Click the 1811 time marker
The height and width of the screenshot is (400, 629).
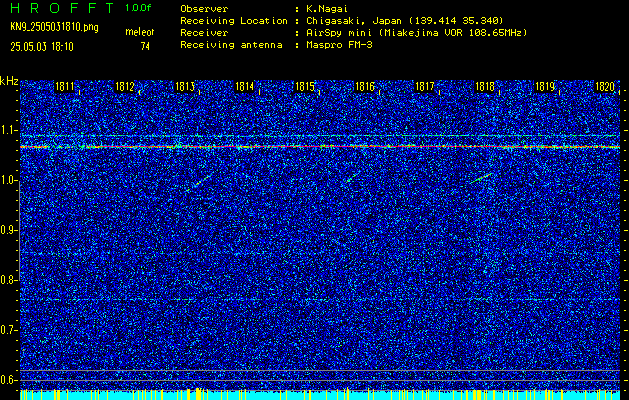[65, 87]
